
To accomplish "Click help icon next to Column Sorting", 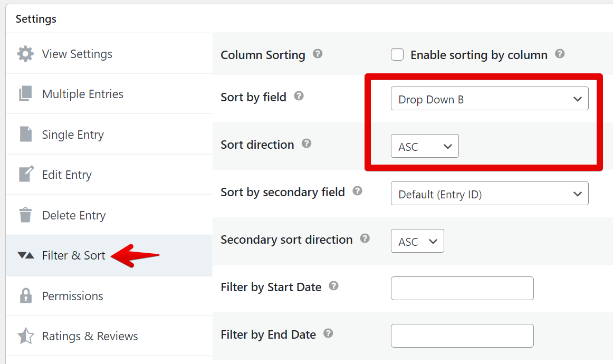I will (x=318, y=54).
